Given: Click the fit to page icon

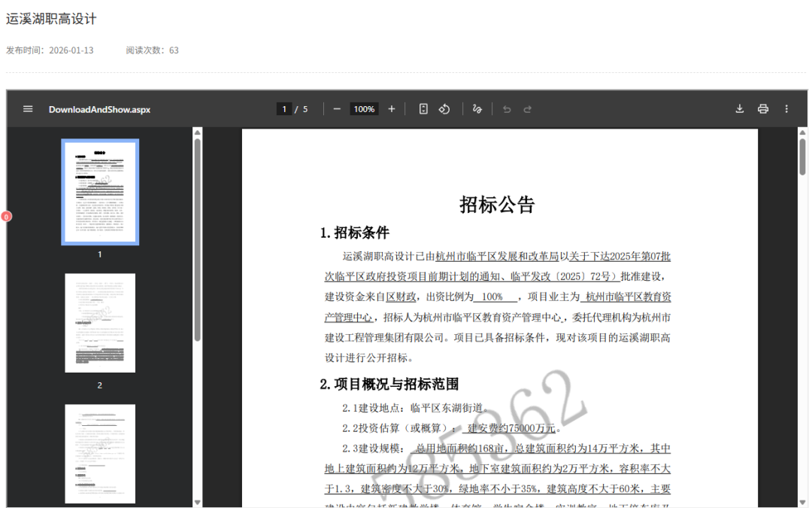Looking at the screenshot, I should [x=423, y=109].
